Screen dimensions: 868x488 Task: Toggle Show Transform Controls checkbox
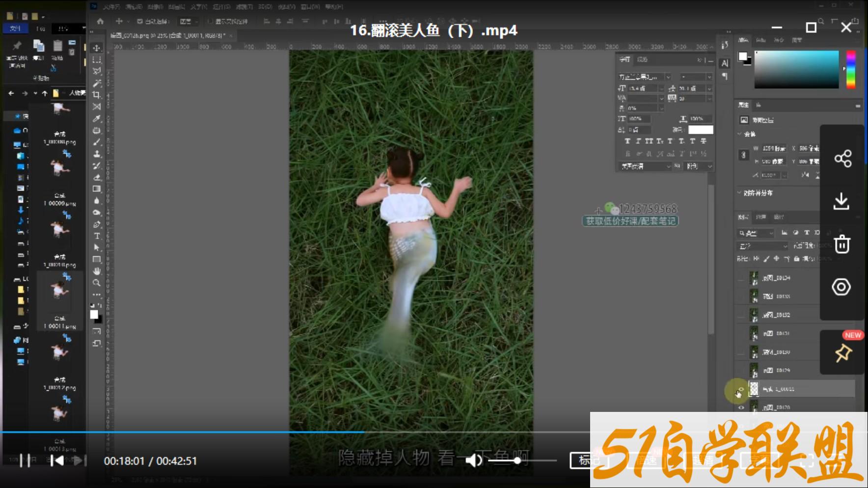pos(210,22)
